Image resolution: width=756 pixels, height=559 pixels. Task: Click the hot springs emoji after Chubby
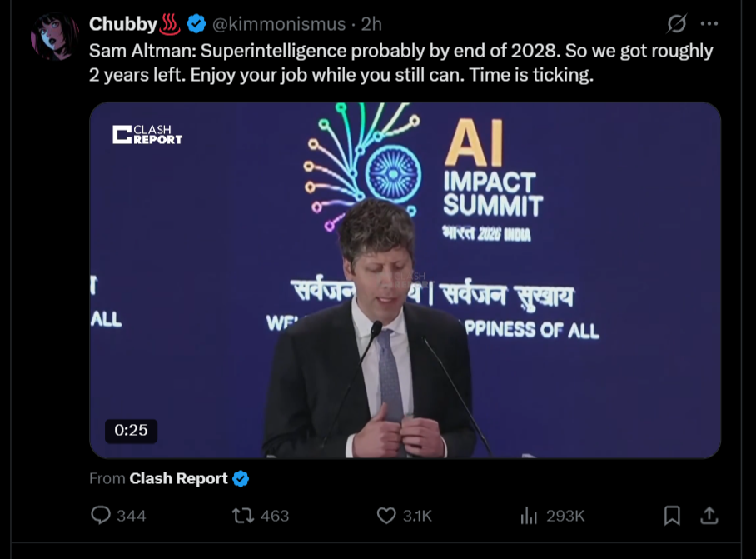click(x=171, y=23)
